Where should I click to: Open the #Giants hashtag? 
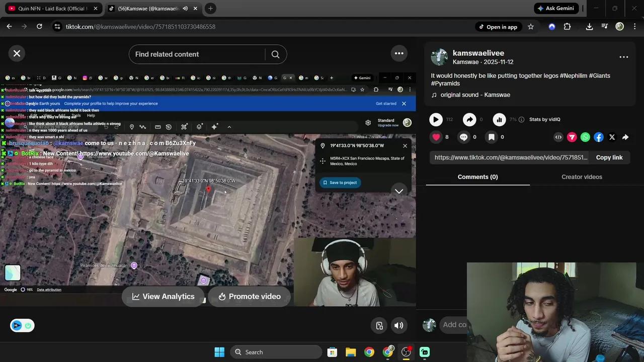tap(600, 75)
